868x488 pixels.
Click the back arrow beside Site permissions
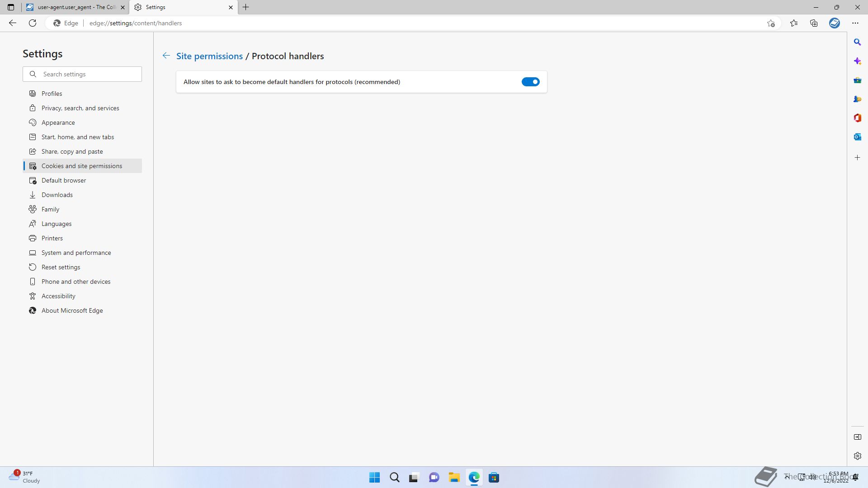click(x=166, y=56)
